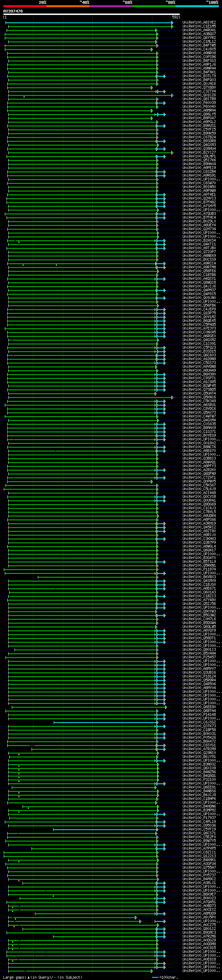Select the UniRef100_P11874 label
The height and width of the screenshot is (980, 222).
[199, 569]
